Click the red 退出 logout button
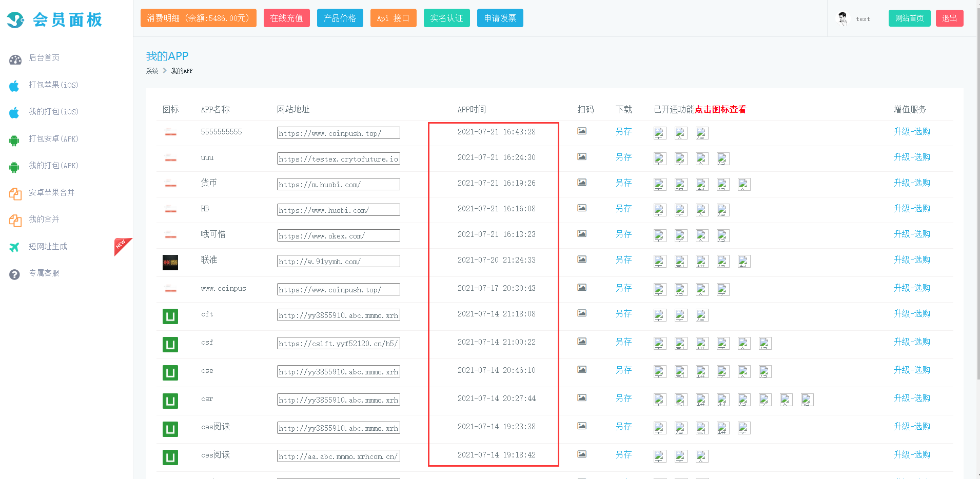 (949, 18)
